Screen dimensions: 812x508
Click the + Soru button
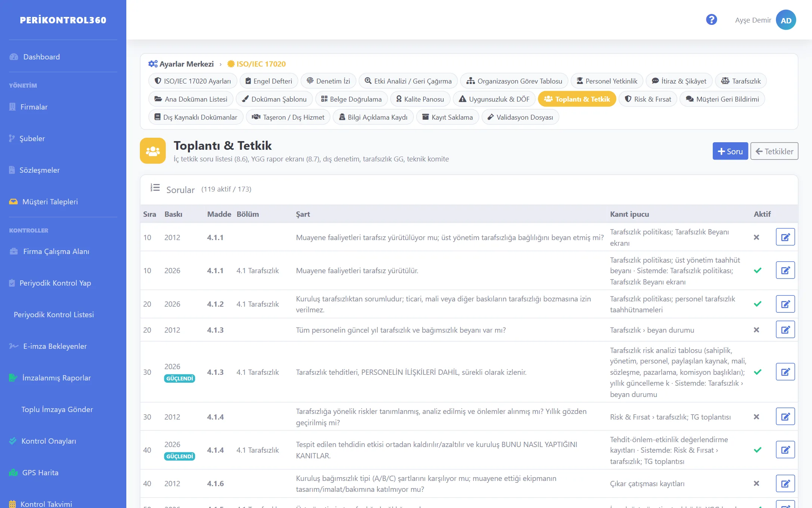point(730,151)
